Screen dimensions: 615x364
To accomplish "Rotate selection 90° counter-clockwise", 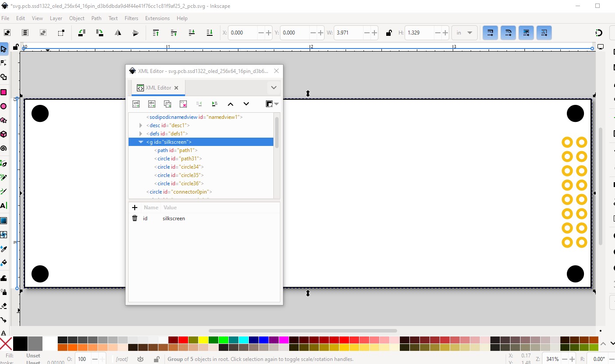I will click(81, 33).
